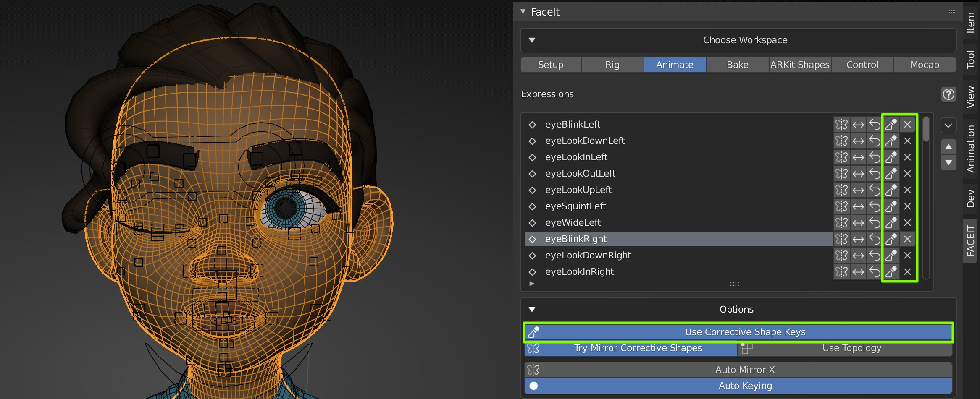Viewport: 980px width, 399px height.
Task: Switch to Rig workspace tab
Action: pos(612,65)
